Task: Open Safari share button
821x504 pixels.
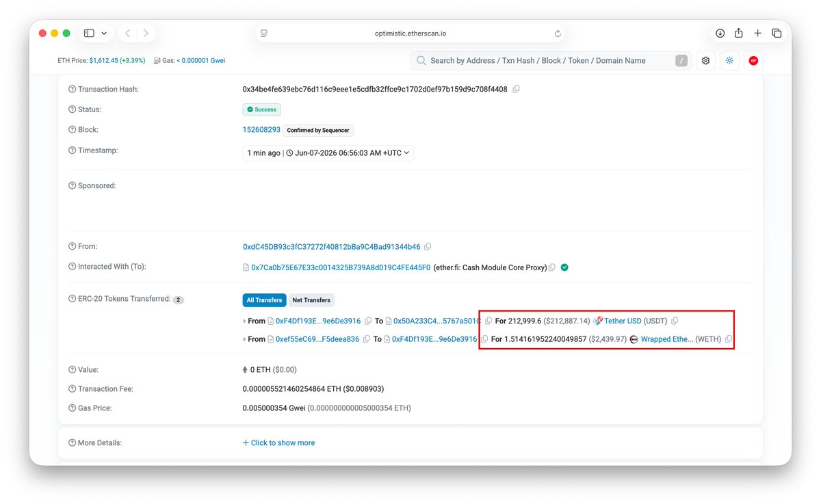Action: [x=739, y=33]
